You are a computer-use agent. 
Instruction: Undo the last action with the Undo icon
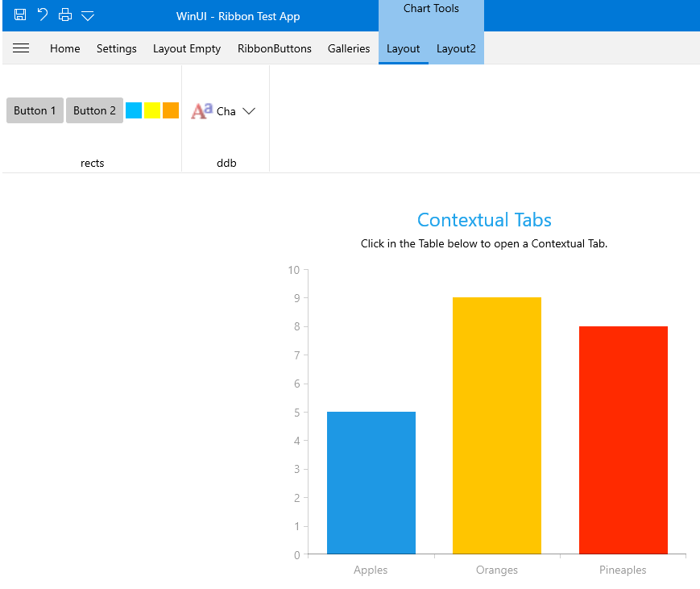(x=42, y=15)
